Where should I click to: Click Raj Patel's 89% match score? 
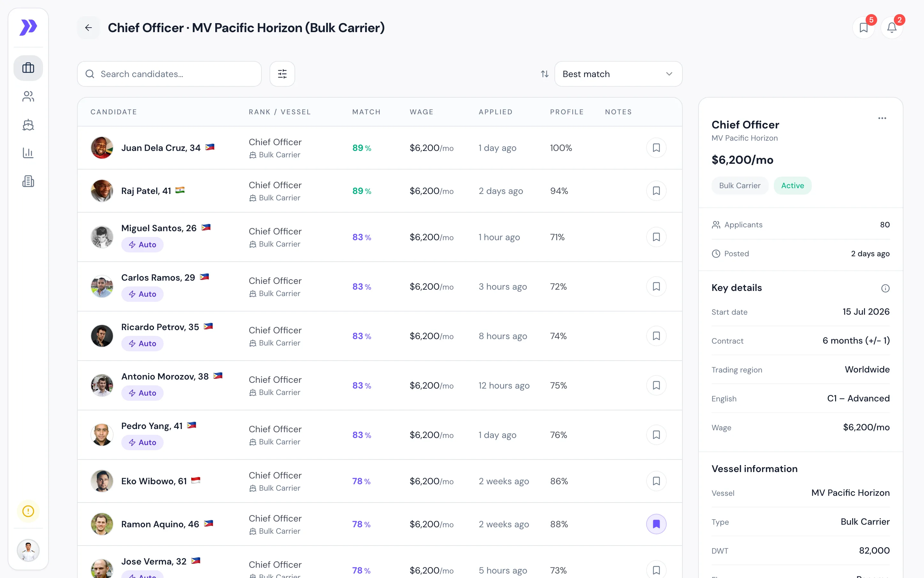tap(362, 191)
